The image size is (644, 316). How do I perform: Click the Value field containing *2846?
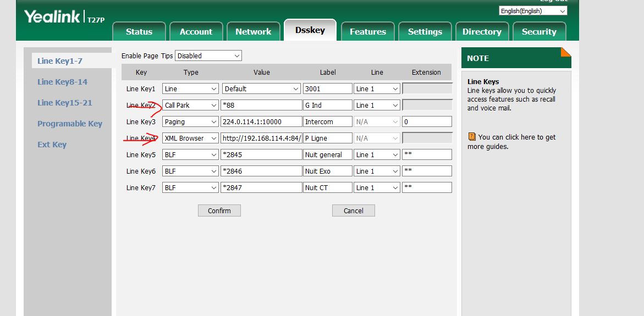click(x=261, y=171)
